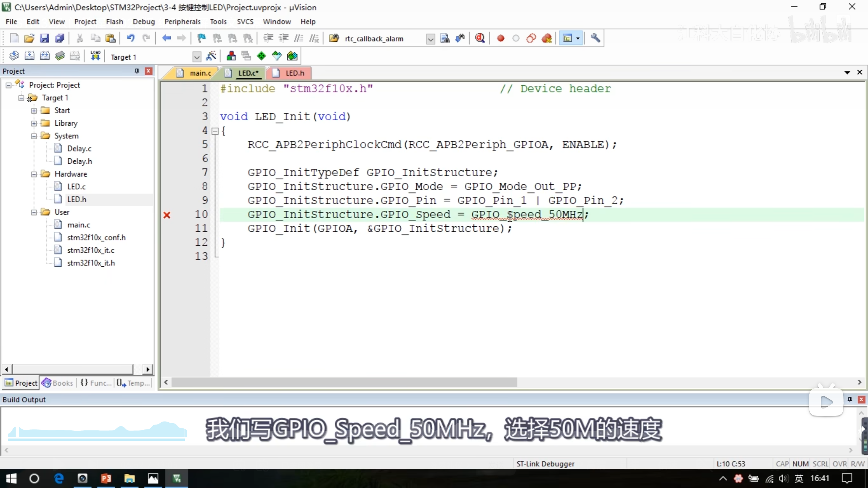Pin the Build Output panel

tap(850, 400)
